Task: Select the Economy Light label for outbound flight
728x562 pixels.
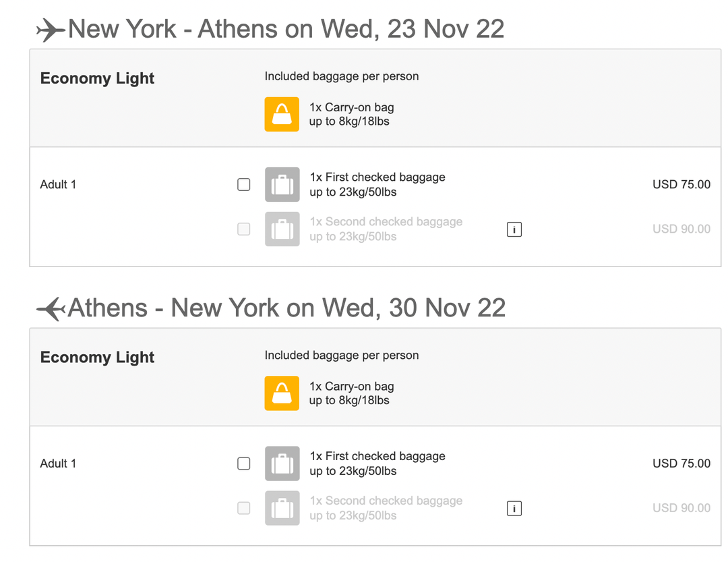Action: [96, 78]
